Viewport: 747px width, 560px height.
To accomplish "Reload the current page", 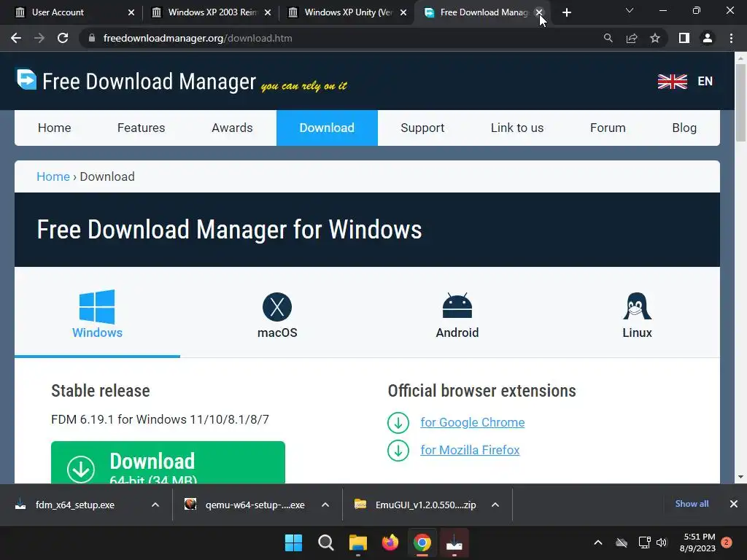I will point(63,38).
